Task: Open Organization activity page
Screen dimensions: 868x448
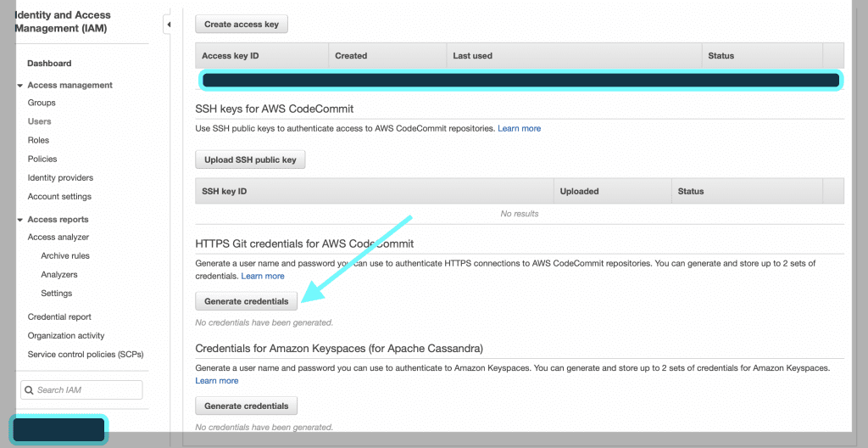Action: pyautogui.click(x=66, y=336)
